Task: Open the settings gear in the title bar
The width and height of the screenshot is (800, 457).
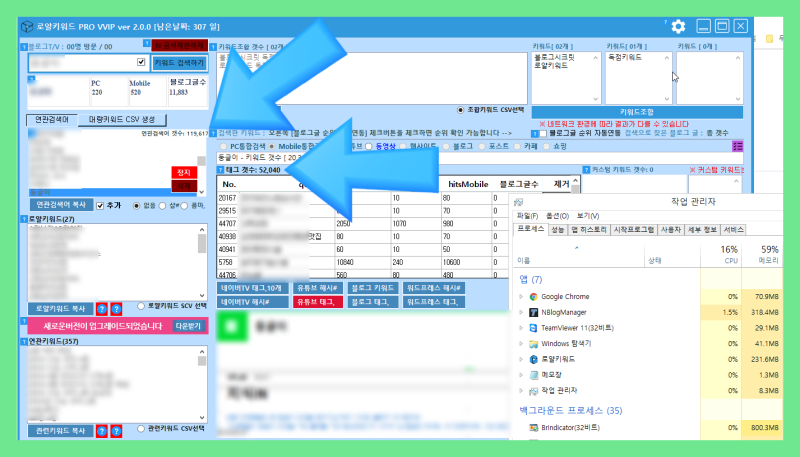Action: [678, 27]
